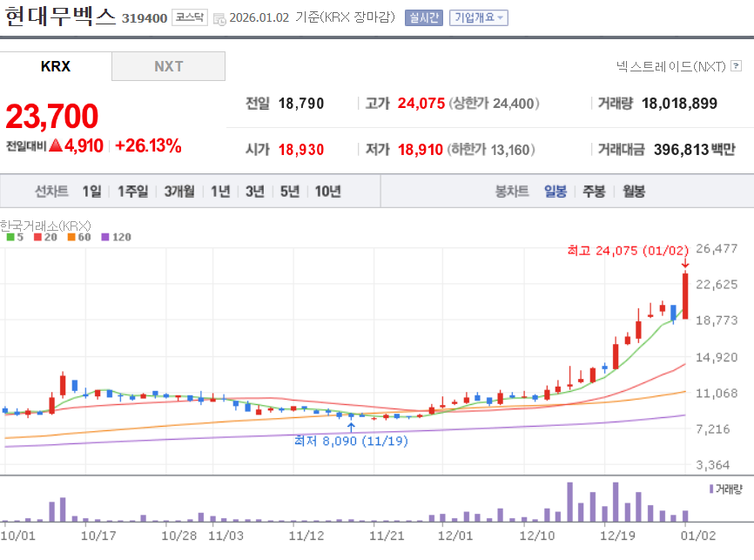The width and height of the screenshot is (754, 560).
Task: Click the current price 23,700
Action: 52,117
